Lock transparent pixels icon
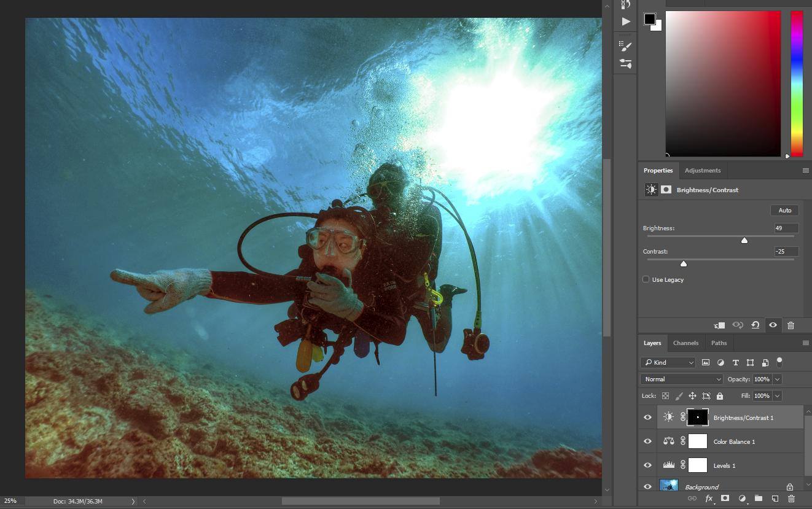 (665, 396)
